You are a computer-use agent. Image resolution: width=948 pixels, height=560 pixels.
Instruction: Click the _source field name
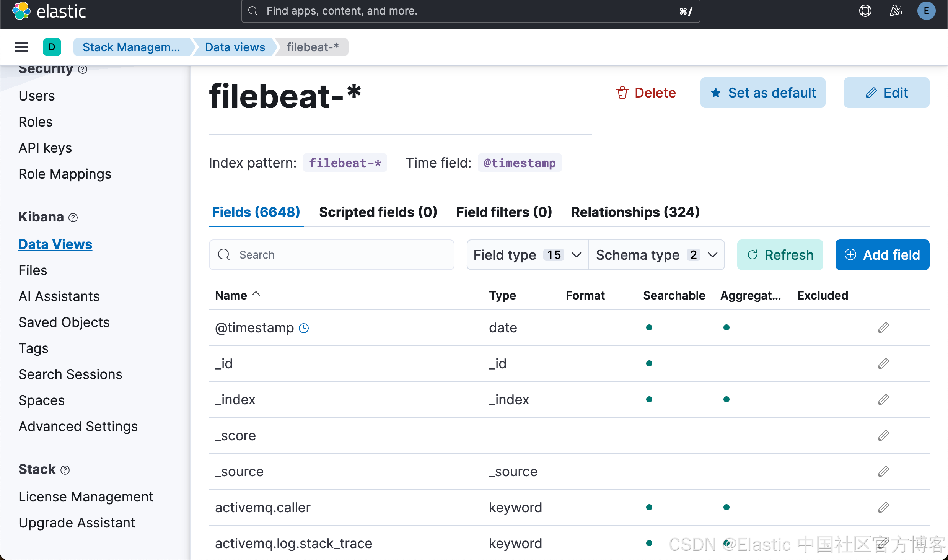pyautogui.click(x=239, y=471)
